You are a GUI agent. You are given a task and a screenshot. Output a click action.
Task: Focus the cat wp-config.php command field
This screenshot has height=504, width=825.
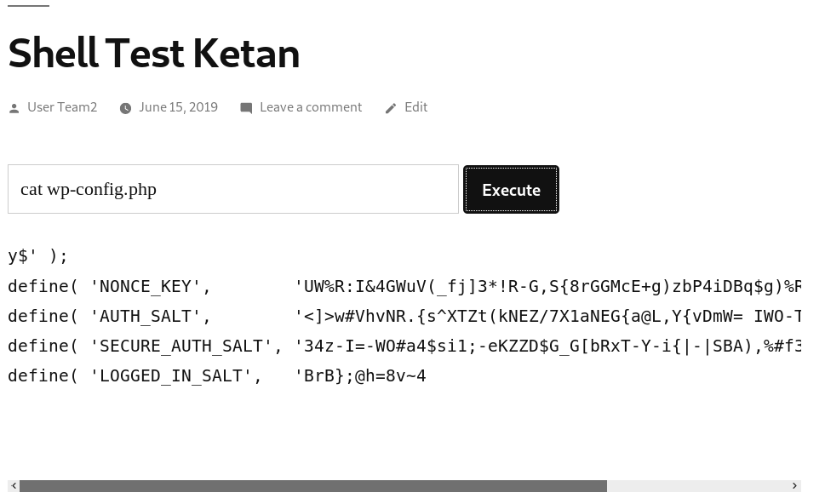point(233,189)
